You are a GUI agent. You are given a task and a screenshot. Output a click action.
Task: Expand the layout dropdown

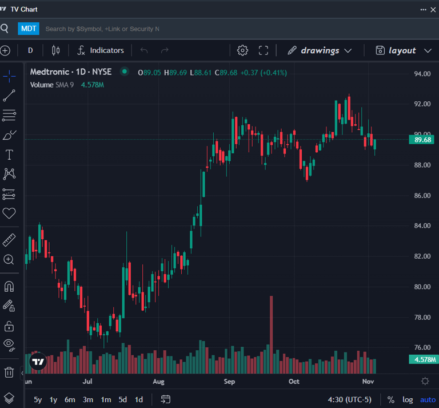403,50
